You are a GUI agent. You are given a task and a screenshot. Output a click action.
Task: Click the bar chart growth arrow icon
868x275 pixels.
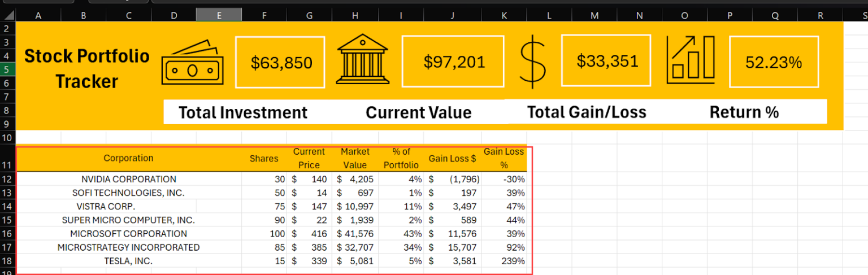pyautogui.click(x=690, y=59)
